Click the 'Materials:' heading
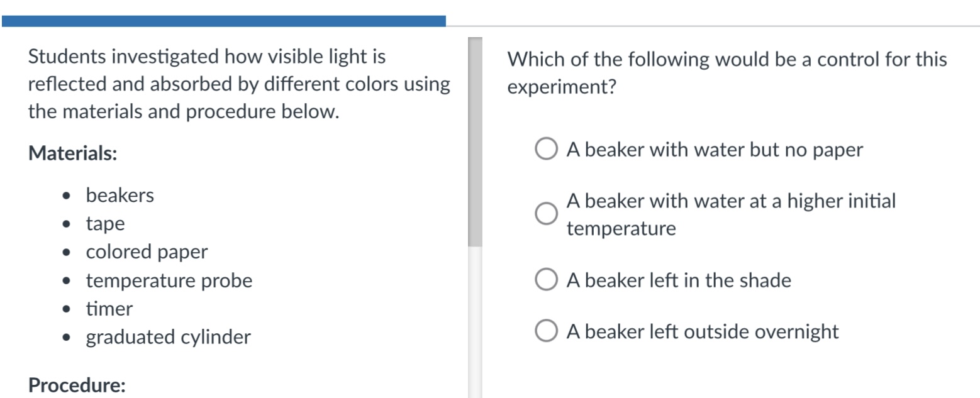The width and height of the screenshot is (980, 398). 73,153
